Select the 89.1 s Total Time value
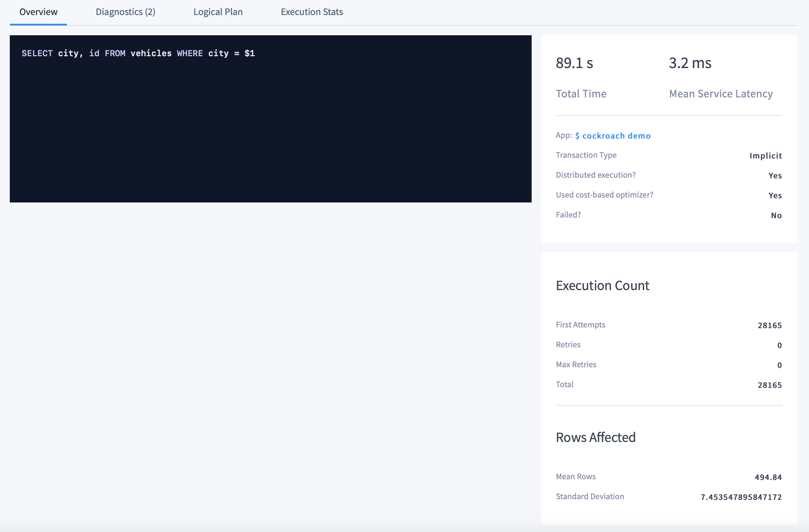 coord(574,63)
